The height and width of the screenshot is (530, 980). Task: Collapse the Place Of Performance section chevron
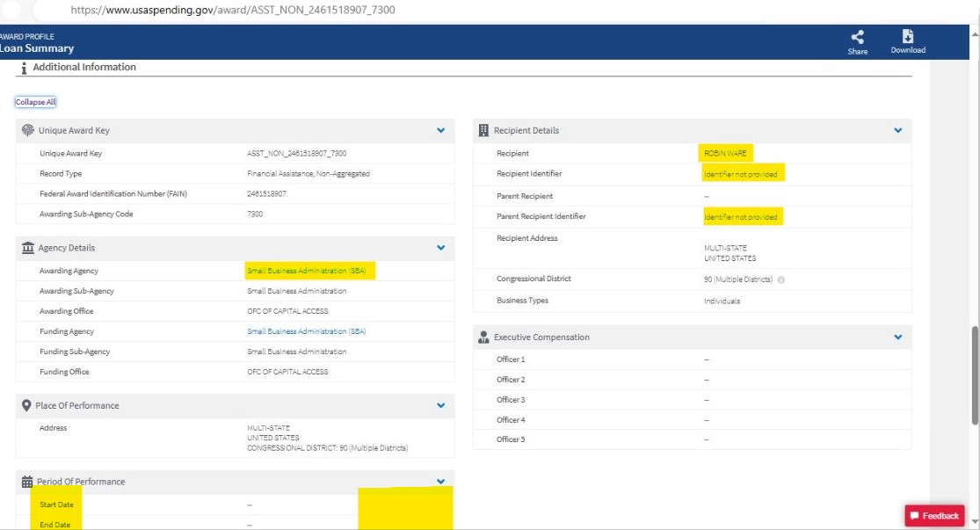(x=440, y=405)
